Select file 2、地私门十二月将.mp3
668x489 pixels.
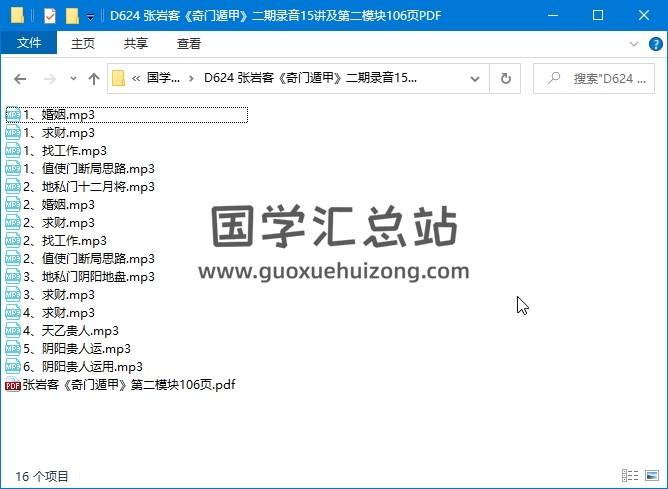[89, 187]
